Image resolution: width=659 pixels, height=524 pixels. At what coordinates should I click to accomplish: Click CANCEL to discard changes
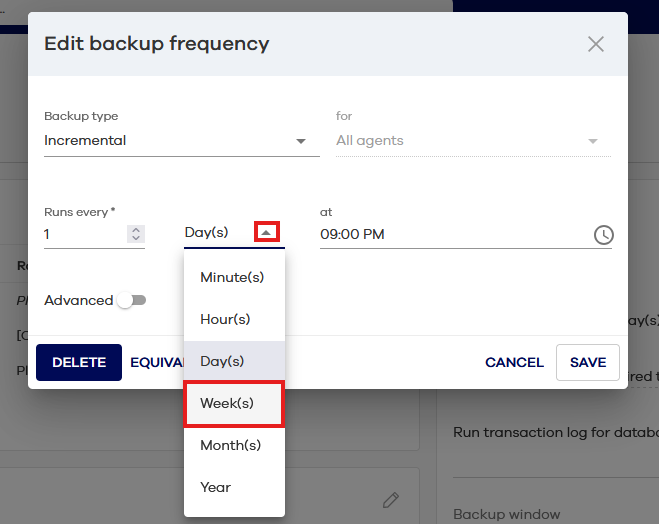(514, 363)
